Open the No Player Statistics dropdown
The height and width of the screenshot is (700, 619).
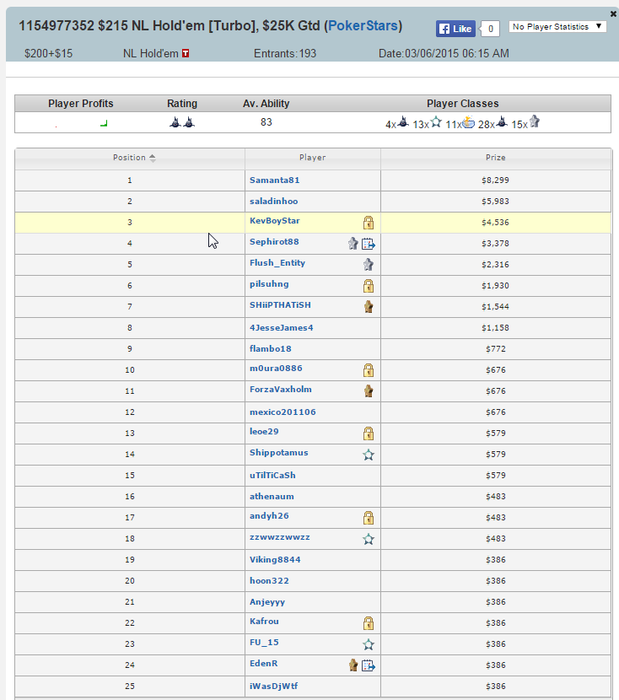tap(558, 26)
